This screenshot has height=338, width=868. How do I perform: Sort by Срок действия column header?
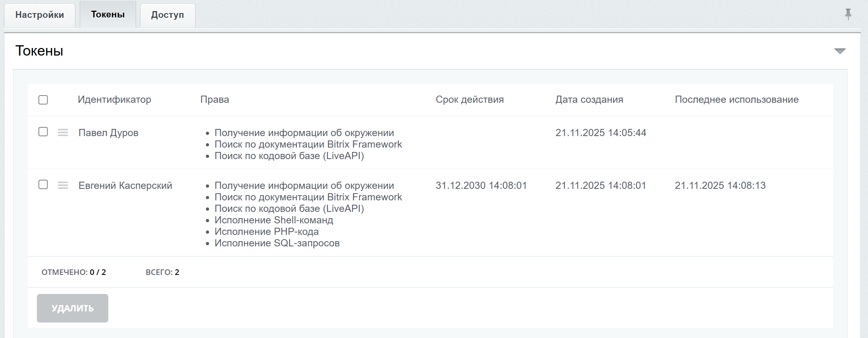469,100
